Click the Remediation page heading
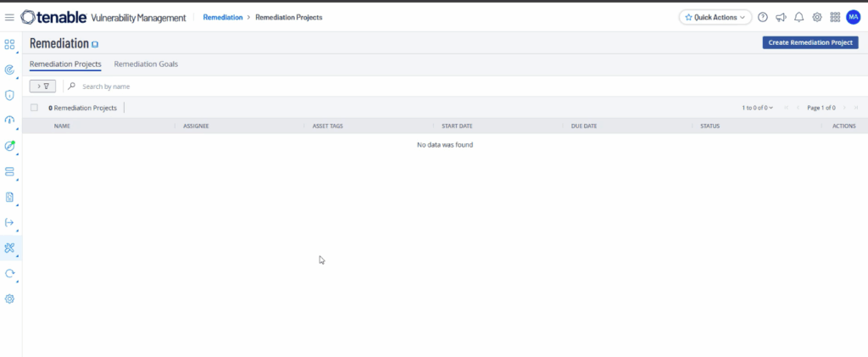This screenshot has height=357, width=868. pyautogui.click(x=59, y=43)
